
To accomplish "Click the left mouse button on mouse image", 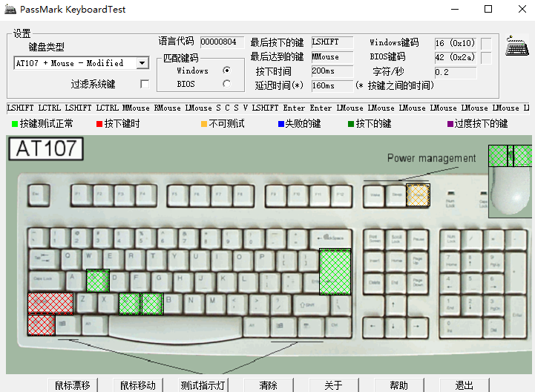I will [x=498, y=156].
